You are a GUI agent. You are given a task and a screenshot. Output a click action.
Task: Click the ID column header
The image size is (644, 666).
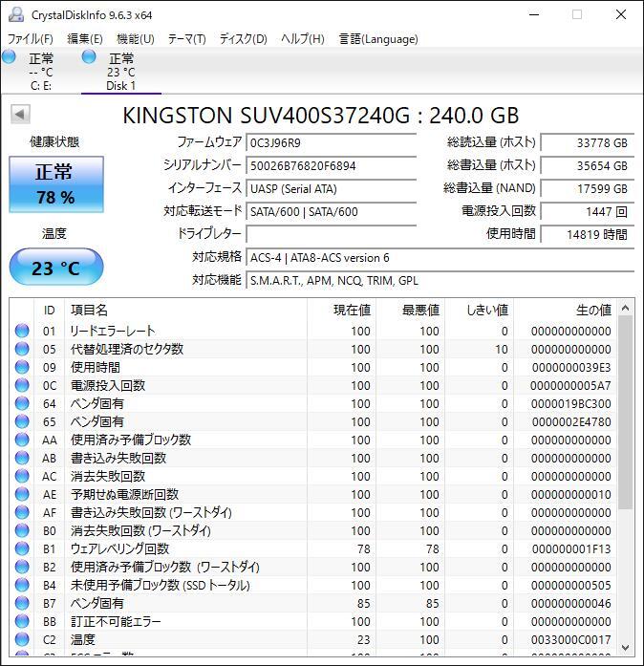pos(50,310)
